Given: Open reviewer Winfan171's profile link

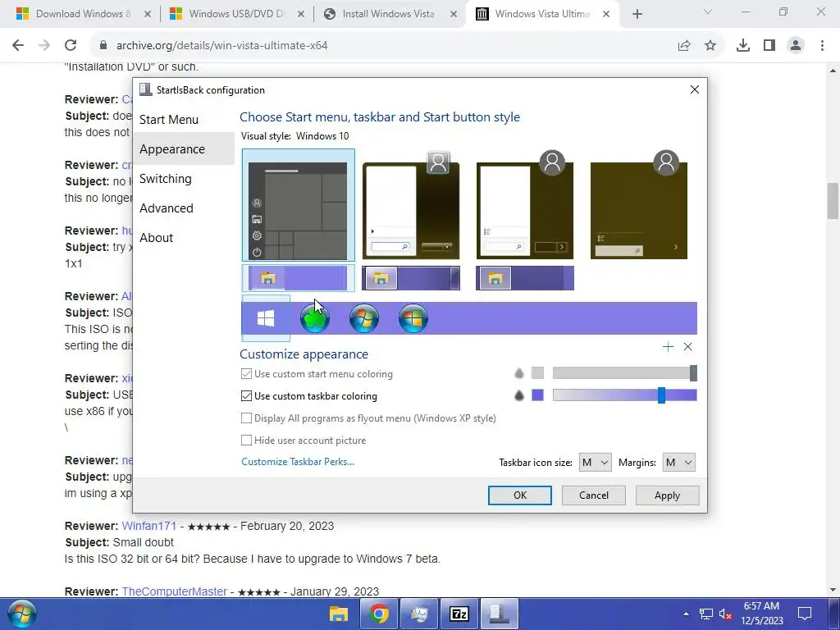Looking at the screenshot, I should pyautogui.click(x=149, y=526).
